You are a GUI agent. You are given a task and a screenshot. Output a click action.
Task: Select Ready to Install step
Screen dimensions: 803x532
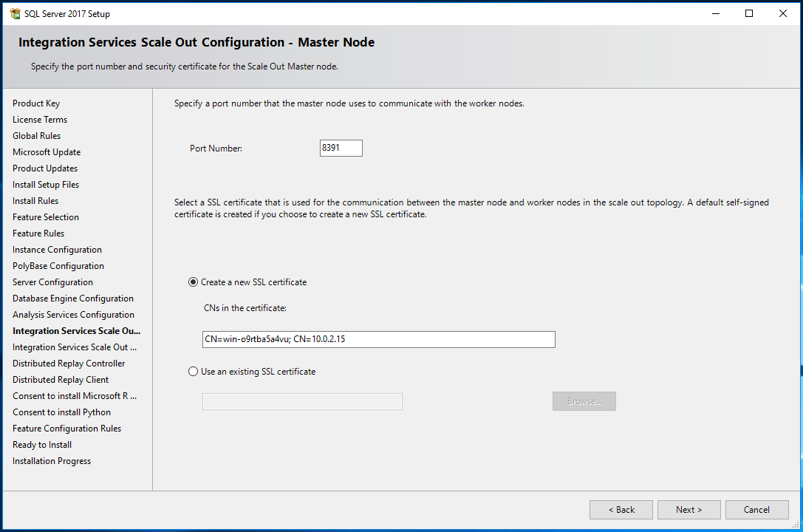point(42,445)
